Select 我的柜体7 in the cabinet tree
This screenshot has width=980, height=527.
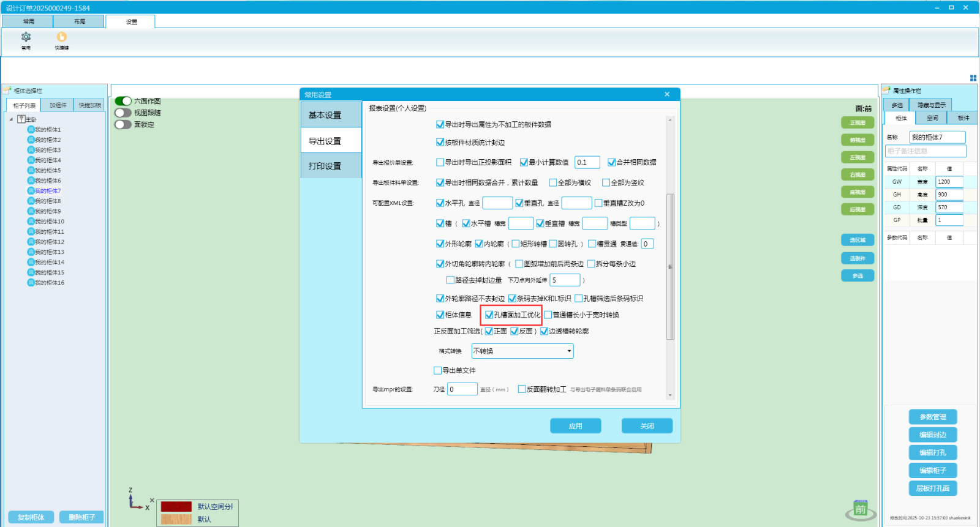point(48,191)
